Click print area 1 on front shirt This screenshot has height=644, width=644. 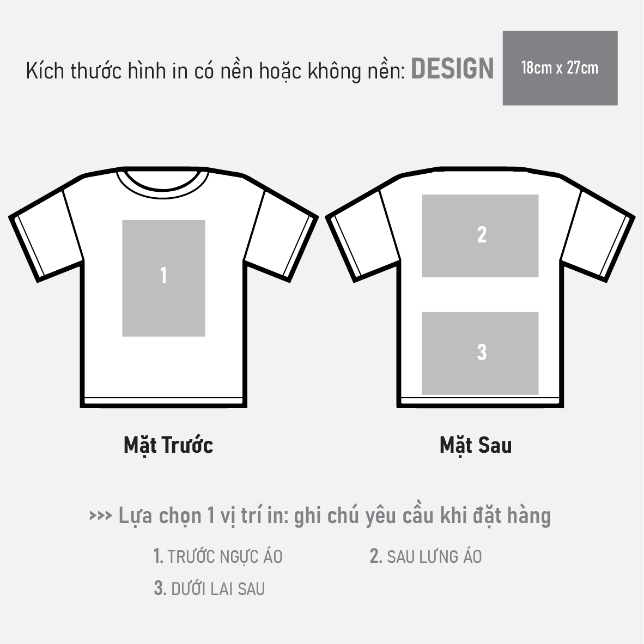(163, 278)
